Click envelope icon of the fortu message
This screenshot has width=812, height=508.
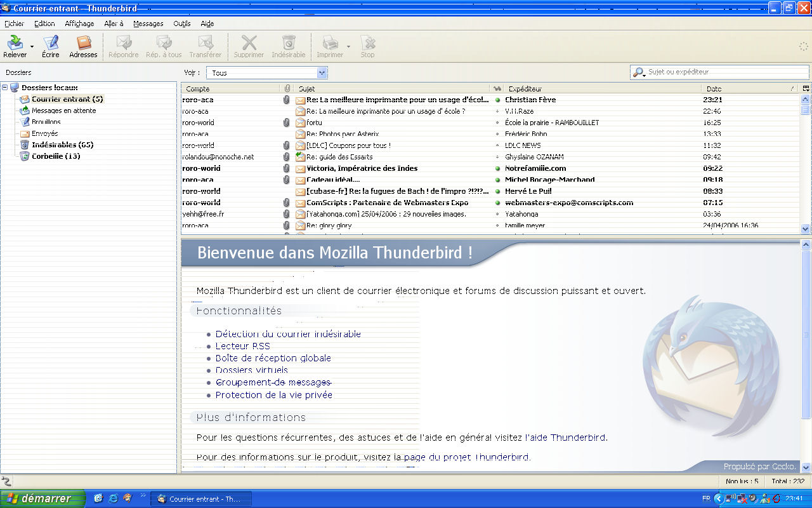pos(301,123)
